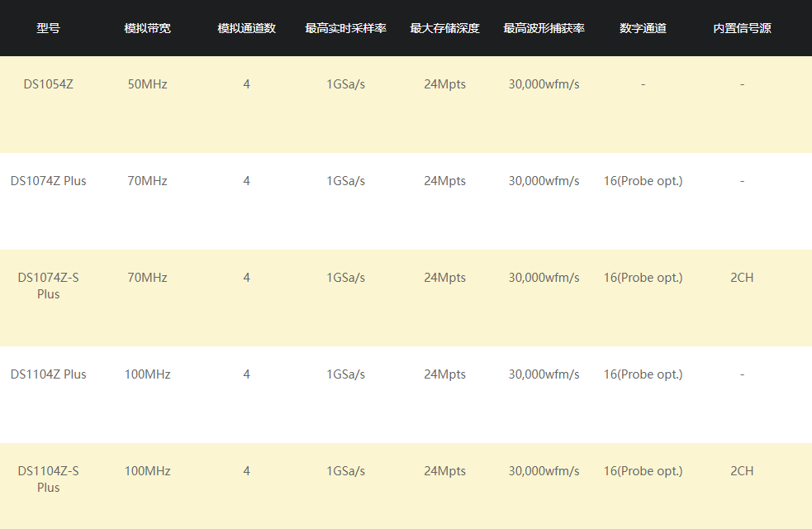Click 30,000wfm/s in the DS1054Z row
812x529 pixels.
544,84
